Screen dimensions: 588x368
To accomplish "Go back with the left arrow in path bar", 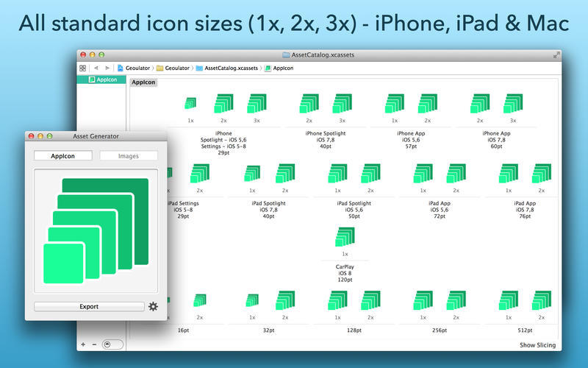I will (96, 68).
